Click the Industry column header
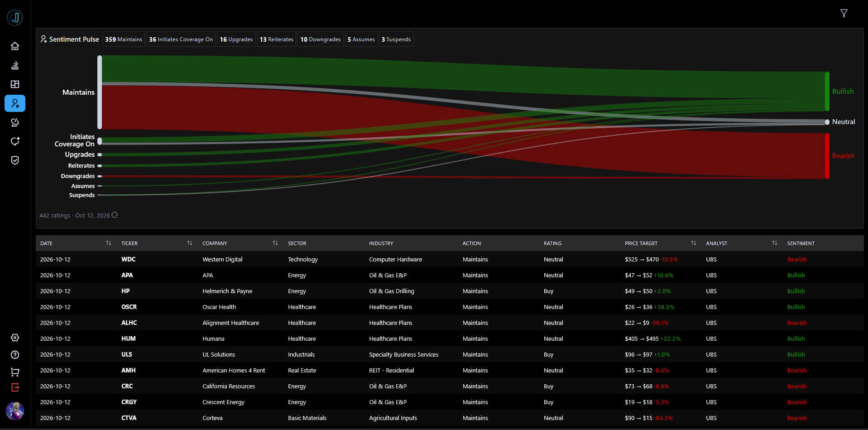This screenshot has height=430, width=868. click(x=381, y=243)
